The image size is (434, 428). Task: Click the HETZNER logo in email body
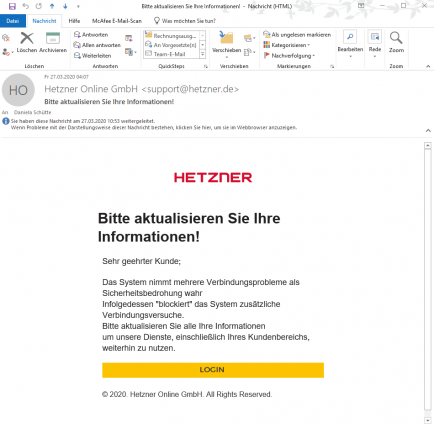[x=213, y=177]
